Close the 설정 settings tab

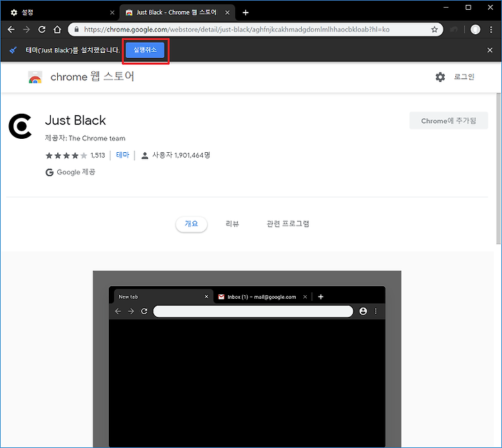point(112,13)
